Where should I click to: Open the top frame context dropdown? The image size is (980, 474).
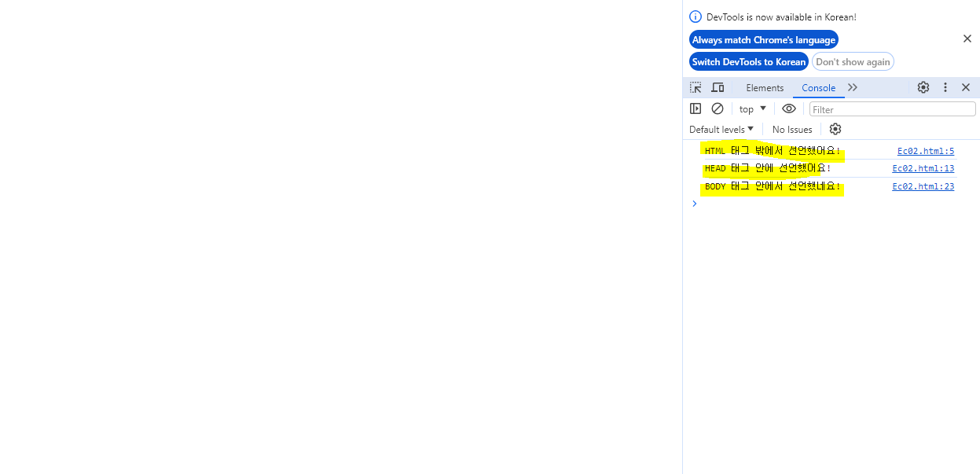pyautogui.click(x=751, y=108)
